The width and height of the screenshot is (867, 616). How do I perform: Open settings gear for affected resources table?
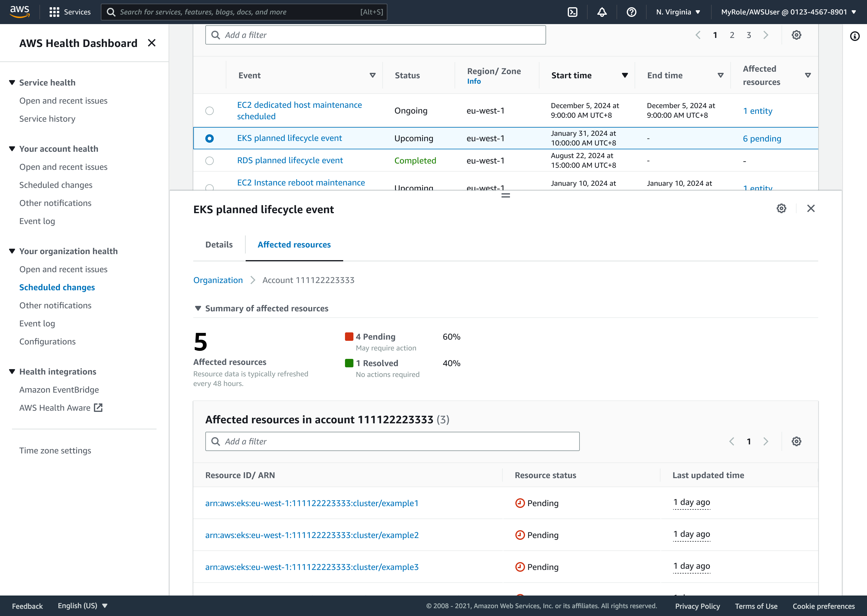[x=796, y=441]
